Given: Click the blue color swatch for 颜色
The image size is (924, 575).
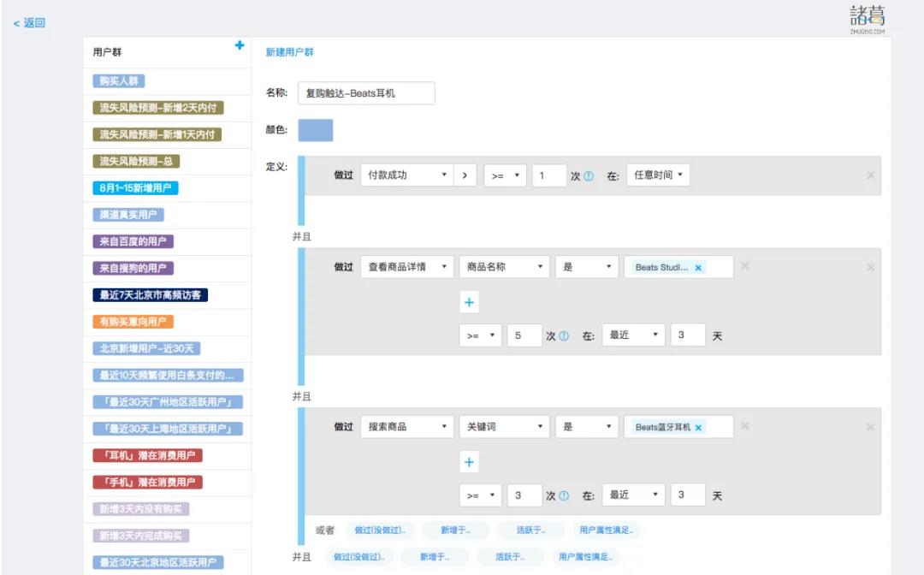Looking at the screenshot, I should (315, 130).
